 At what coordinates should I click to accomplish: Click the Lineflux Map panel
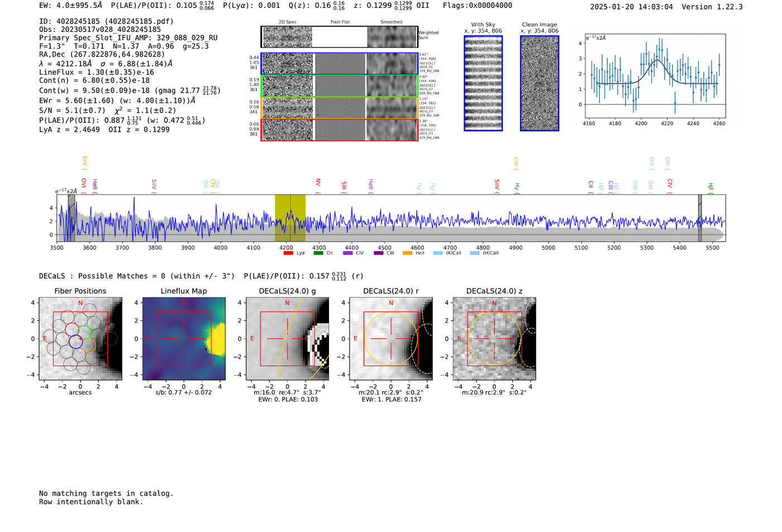click(184, 339)
